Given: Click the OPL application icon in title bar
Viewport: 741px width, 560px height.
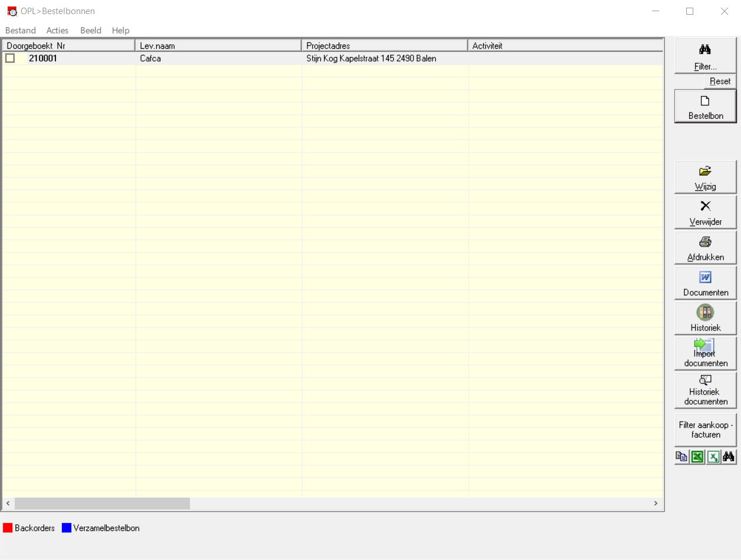Looking at the screenshot, I should [x=12, y=11].
